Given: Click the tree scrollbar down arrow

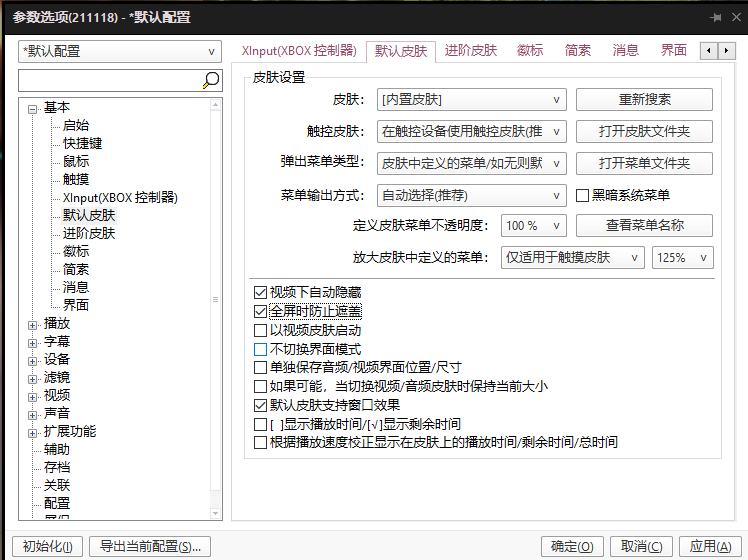Looking at the screenshot, I should [x=216, y=513].
